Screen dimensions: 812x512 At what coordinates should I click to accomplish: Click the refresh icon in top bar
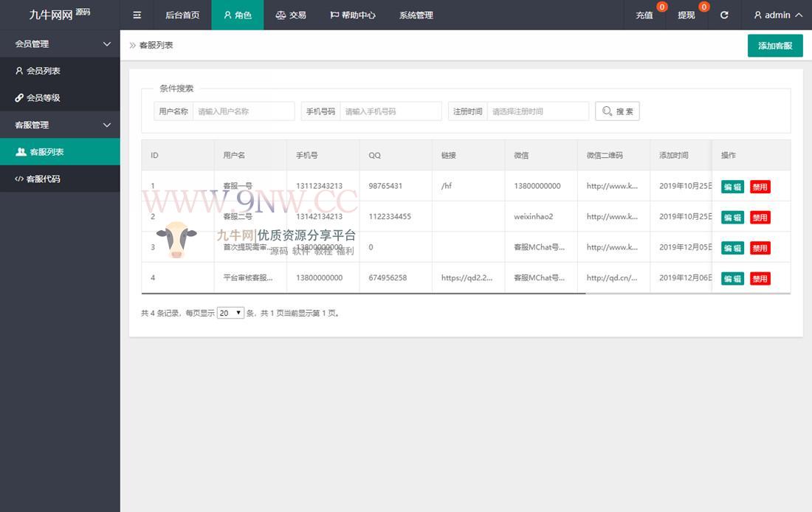point(724,15)
